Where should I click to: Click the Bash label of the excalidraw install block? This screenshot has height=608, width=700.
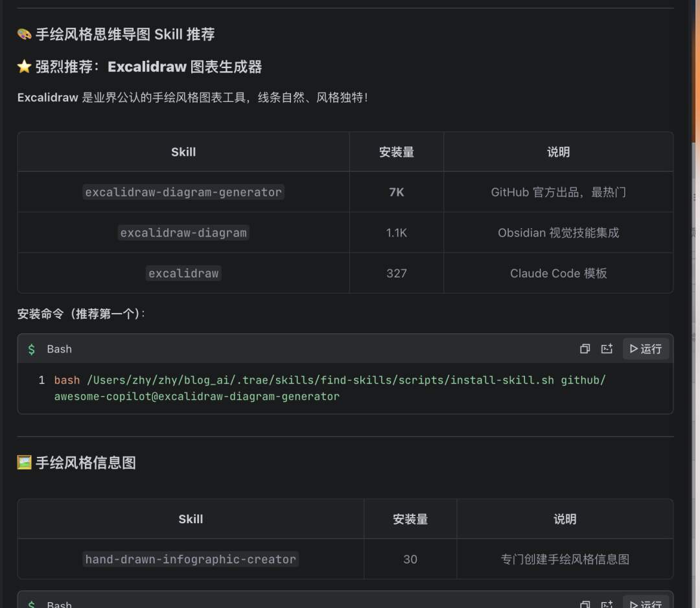[x=60, y=349]
